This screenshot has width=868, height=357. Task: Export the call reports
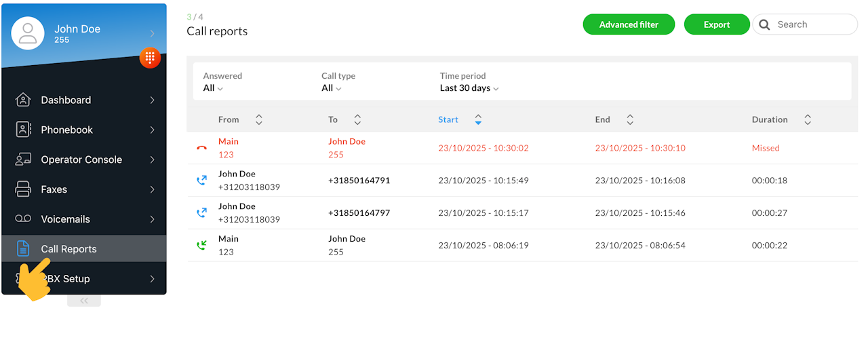pos(716,24)
